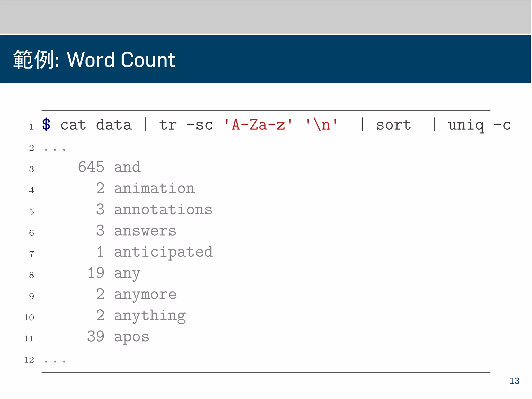Click line number '10' in the gutter
Viewport: 532px width, 399px height.
(29, 317)
